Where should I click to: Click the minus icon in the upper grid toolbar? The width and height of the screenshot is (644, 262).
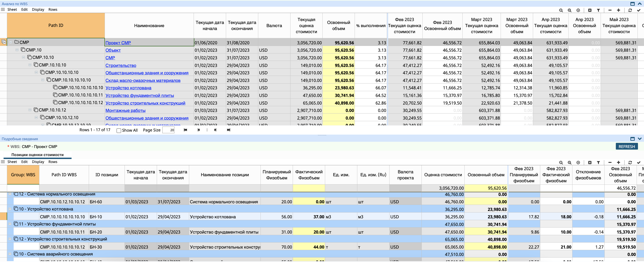[610, 10]
